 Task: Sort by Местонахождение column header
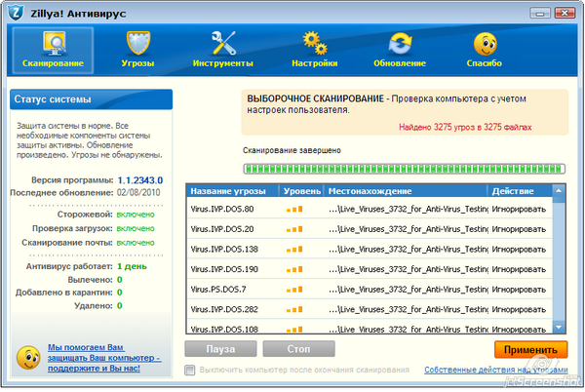coord(406,191)
